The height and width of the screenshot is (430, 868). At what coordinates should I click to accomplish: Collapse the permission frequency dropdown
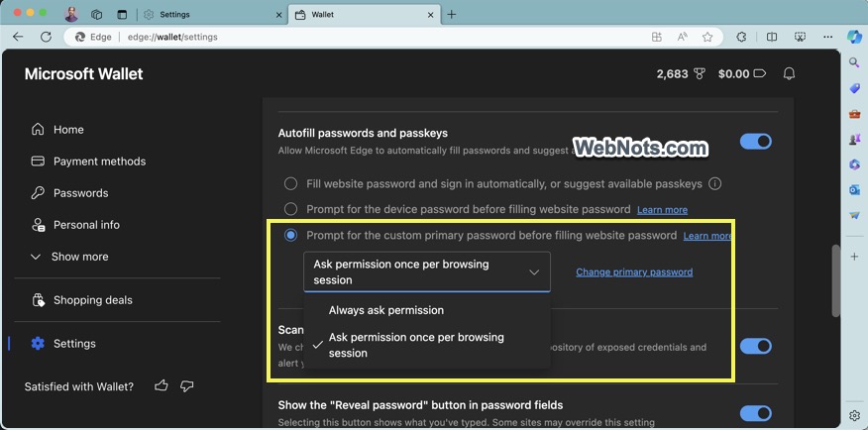point(533,271)
